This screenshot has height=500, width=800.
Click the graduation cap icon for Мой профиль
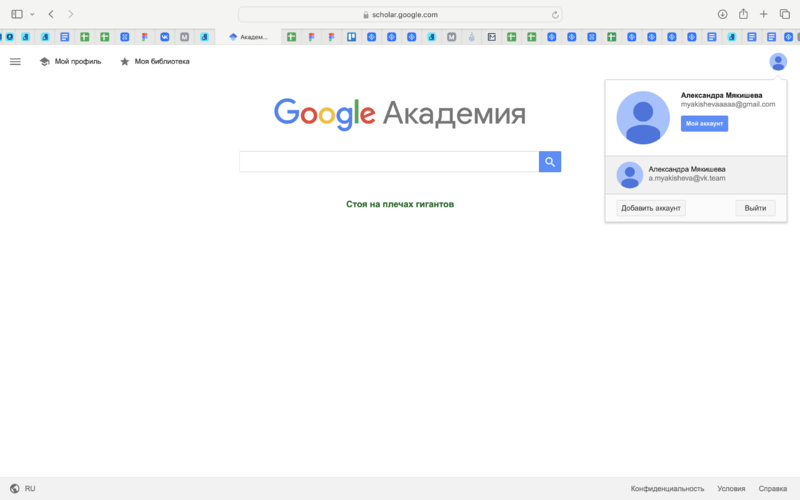(44, 62)
